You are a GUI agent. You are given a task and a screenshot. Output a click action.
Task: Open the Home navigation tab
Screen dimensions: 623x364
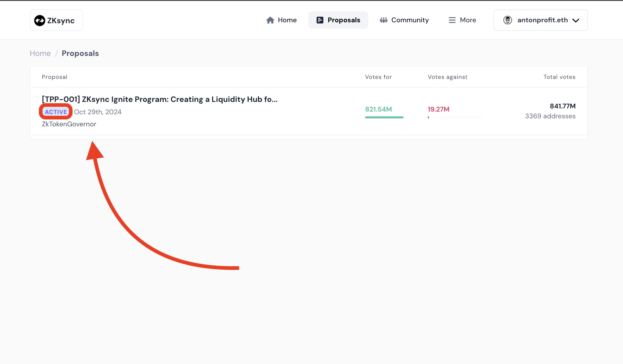click(x=281, y=20)
